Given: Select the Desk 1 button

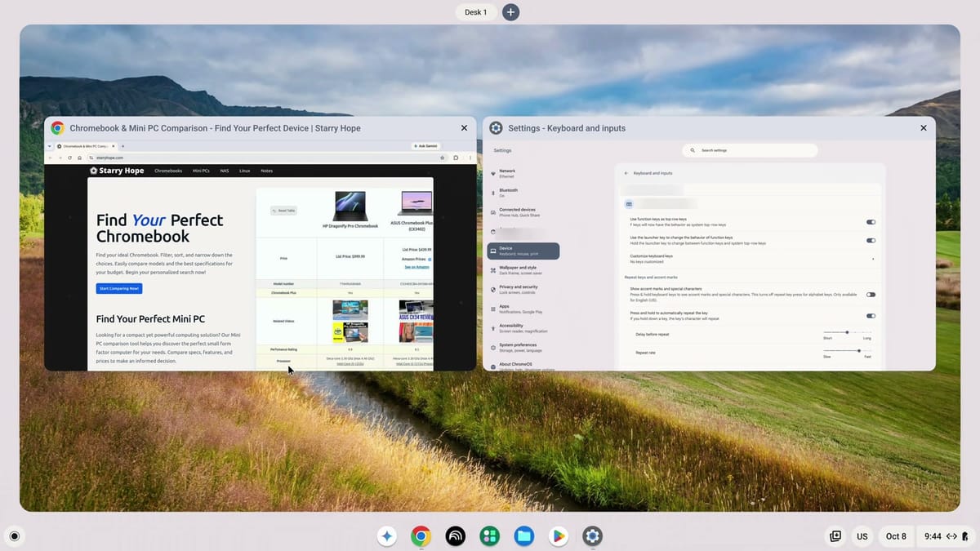Looking at the screenshot, I should (476, 12).
